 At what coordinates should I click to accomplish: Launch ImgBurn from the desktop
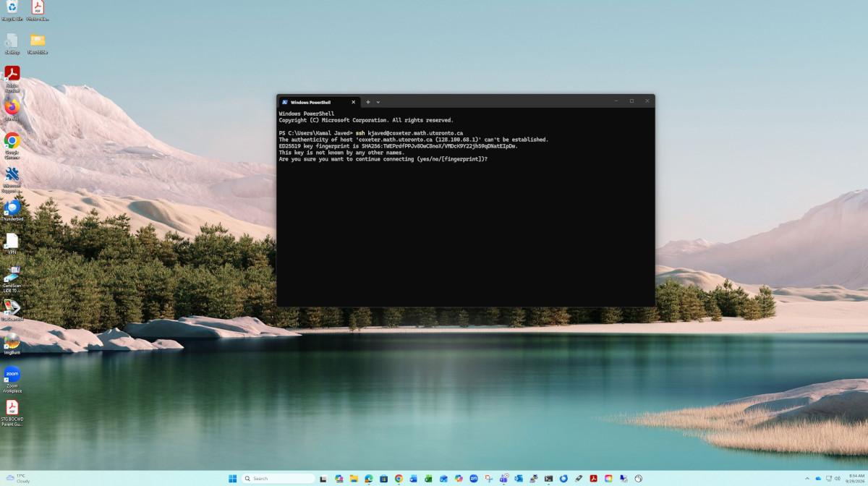pyautogui.click(x=12, y=344)
